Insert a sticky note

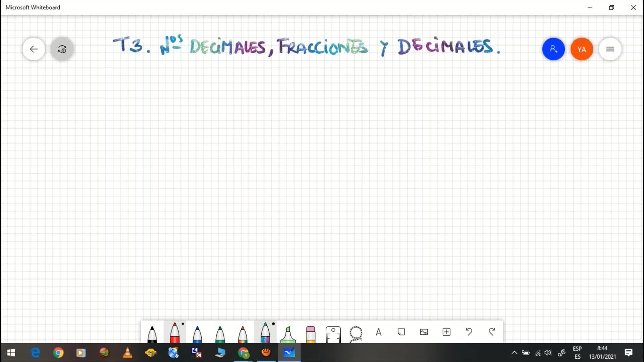pyautogui.click(x=401, y=332)
